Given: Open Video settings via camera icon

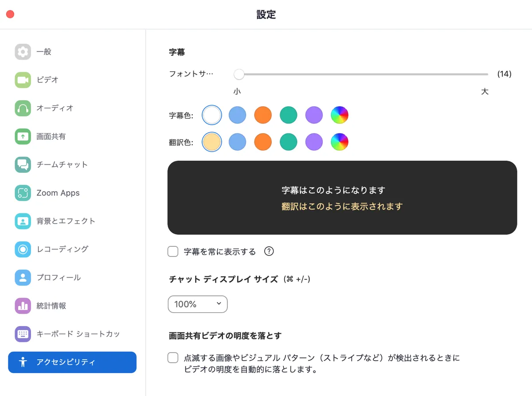Looking at the screenshot, I should pyautogui.click(x=23, y=80).
